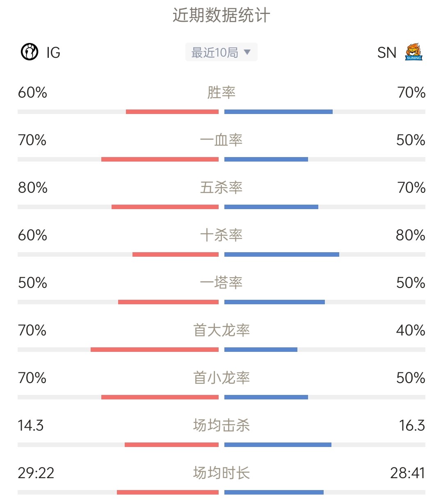Open the 最近10局 dropdown
This screenshot has height=504, width=443.
pyautogui.click(x=221, y=52)
